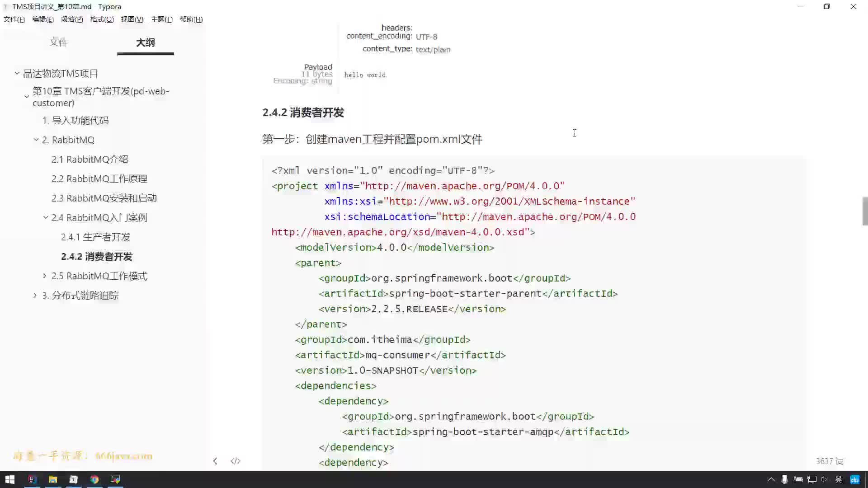
Task: Open Chrome browser from the taskbar
Action: (x=94, y=479)
